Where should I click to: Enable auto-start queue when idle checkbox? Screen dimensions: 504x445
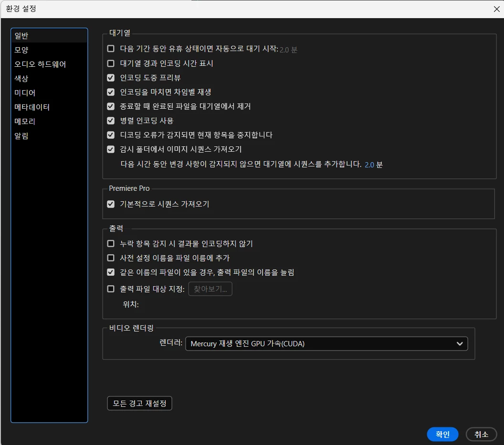[x=111, y=49]
